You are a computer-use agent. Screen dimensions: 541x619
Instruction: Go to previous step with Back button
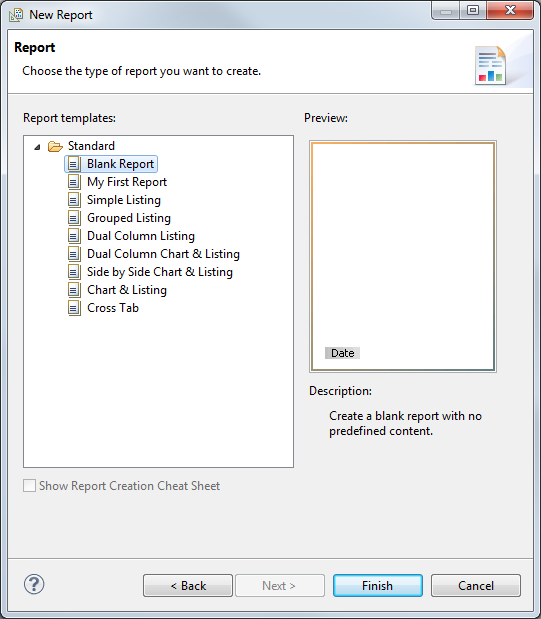[x=188, y=585]
